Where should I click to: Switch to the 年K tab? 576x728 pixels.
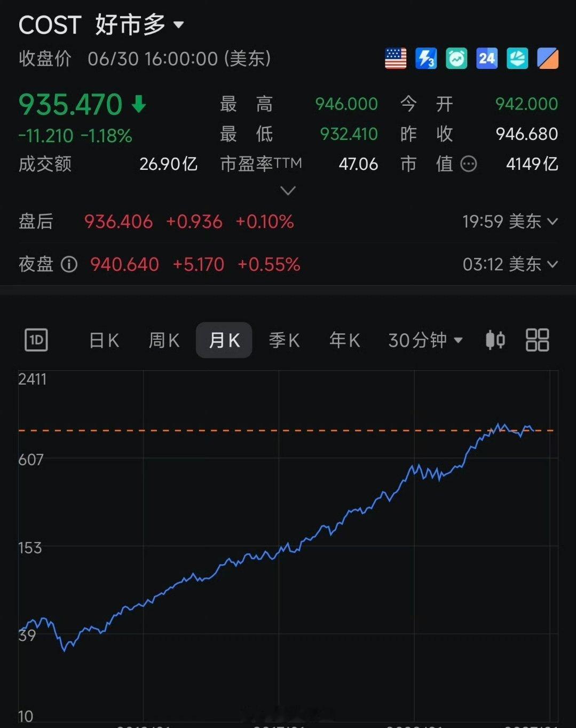(x=344, y=340)
